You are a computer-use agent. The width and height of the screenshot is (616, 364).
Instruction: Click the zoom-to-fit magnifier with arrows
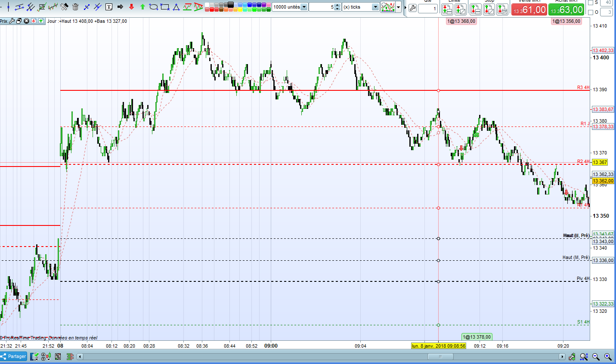(584, 357)
